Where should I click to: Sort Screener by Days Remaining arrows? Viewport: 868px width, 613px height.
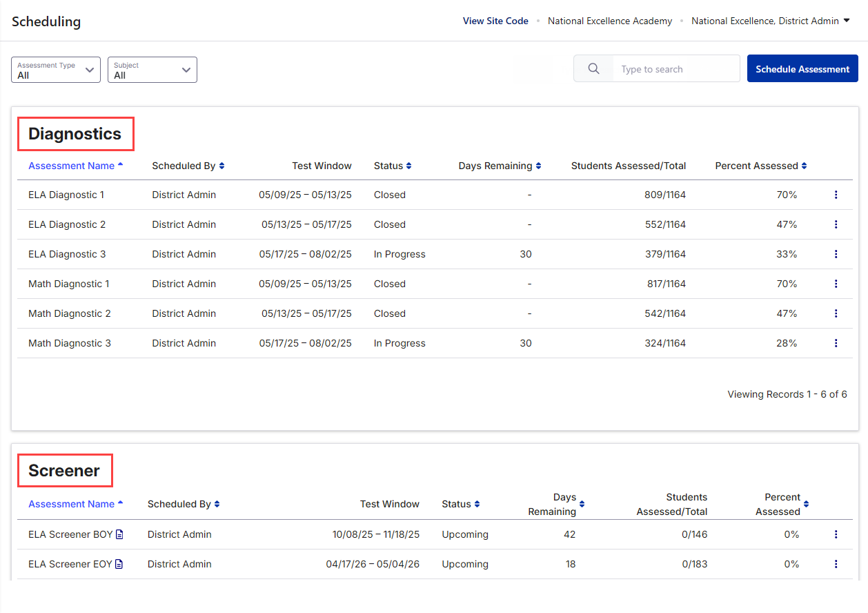(x=582, y=504)
